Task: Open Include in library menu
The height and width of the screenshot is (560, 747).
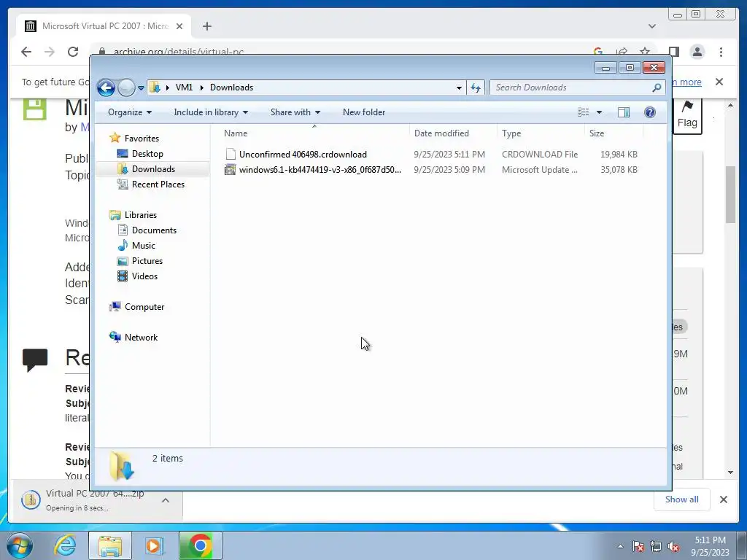Action: (211, 112)
